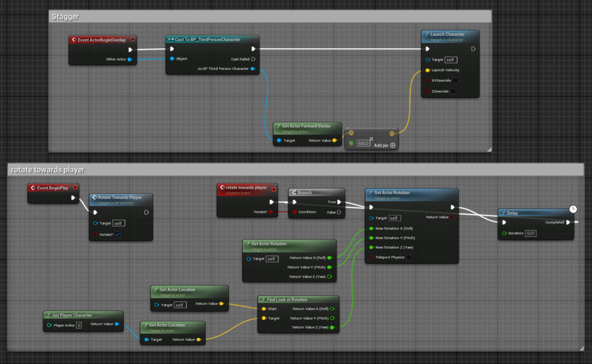The width and height of the screenshot is (592, 364).
Task: Click the Delay node's Completed exec pin
Action: pyautogui.click(x=568, y=222)
